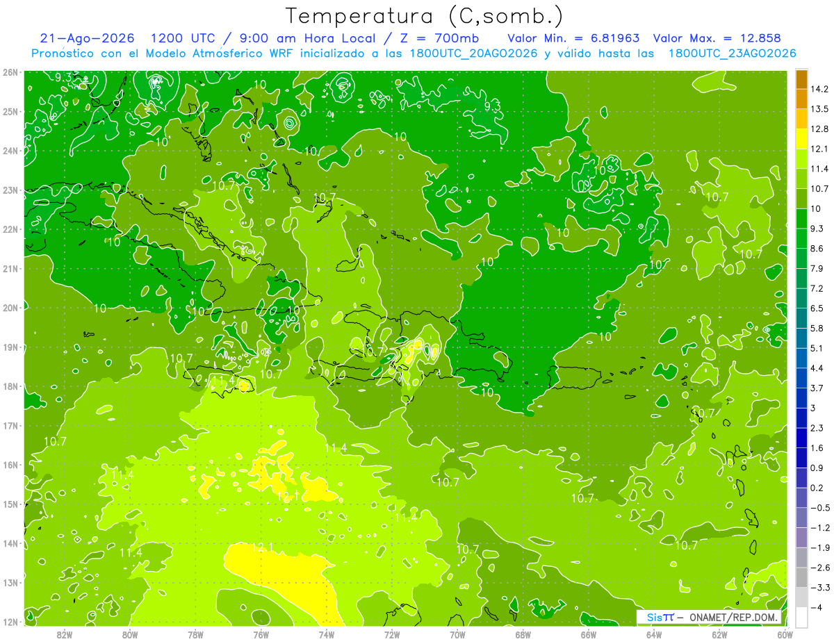Click "1800UTC_23AGO2026" valid-until time text
Image resolution: width=834 pixels, height=644 pixels.
732,53
